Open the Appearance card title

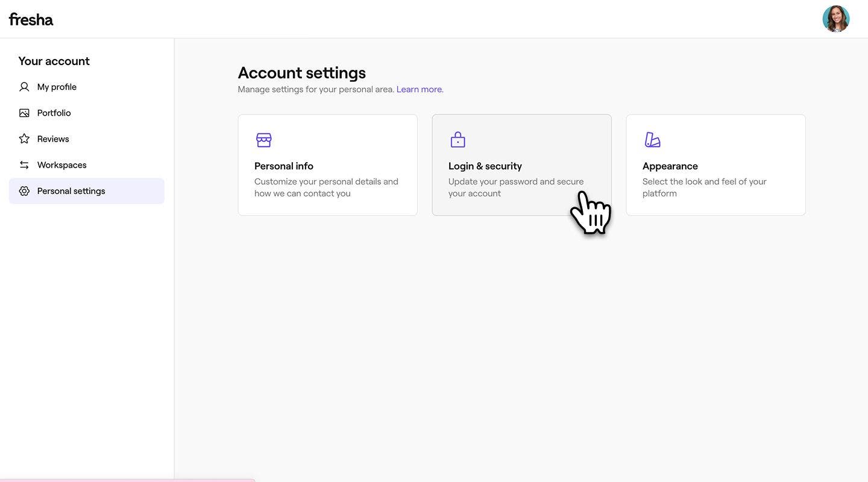(670, 166)
